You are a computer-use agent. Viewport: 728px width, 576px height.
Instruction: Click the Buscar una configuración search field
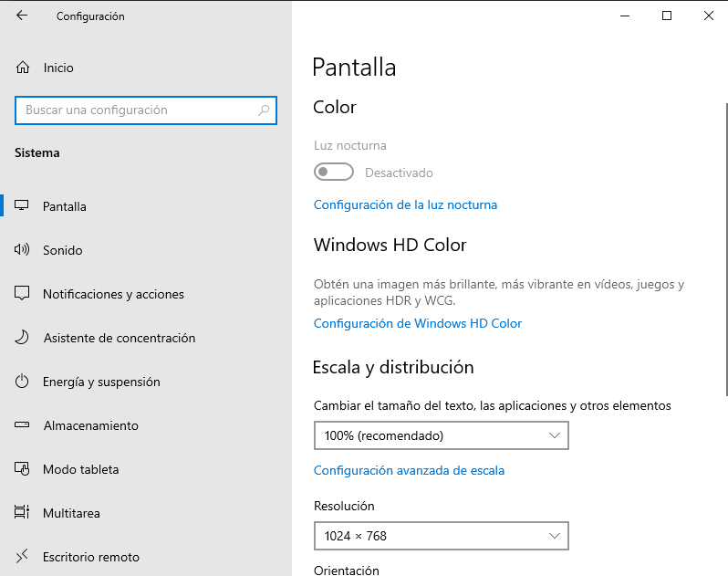(146, 110)
